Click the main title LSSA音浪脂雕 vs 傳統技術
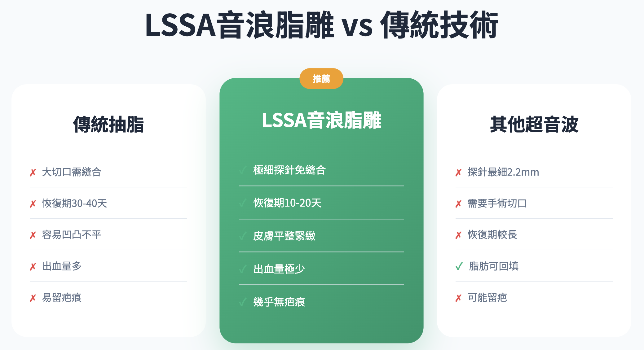The image size is (644, 350). pos(321,25)
